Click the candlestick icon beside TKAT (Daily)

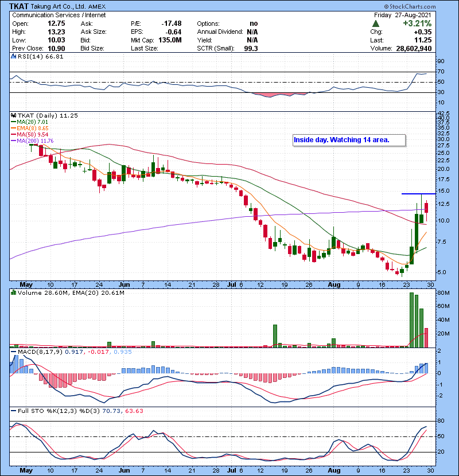point(13,115)
